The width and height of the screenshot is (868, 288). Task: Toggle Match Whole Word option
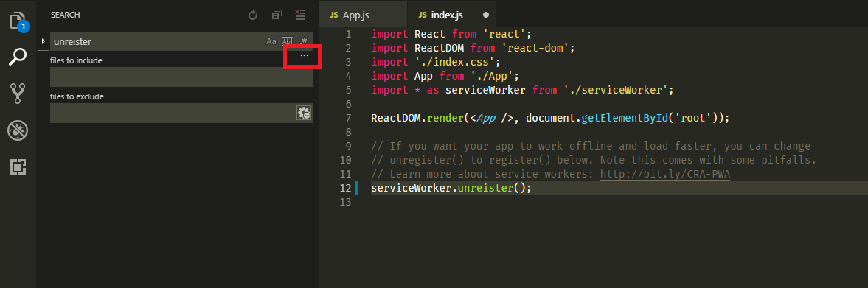[x=288, y=41]
